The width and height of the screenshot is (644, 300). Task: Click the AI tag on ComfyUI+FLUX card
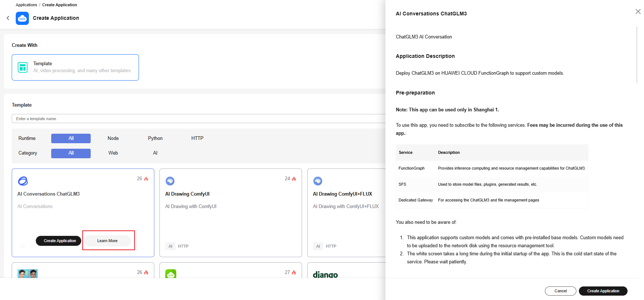pos(318,246)
